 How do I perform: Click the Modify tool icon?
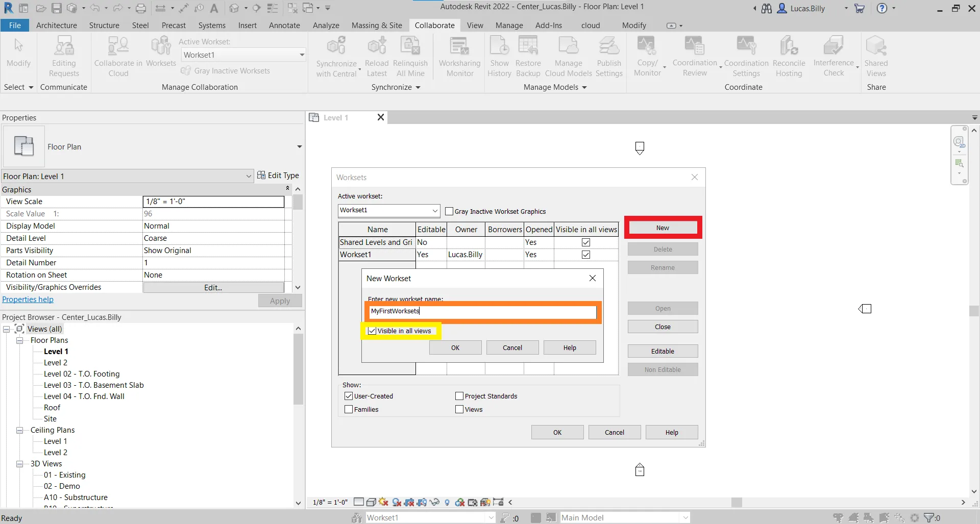(18, 46)
